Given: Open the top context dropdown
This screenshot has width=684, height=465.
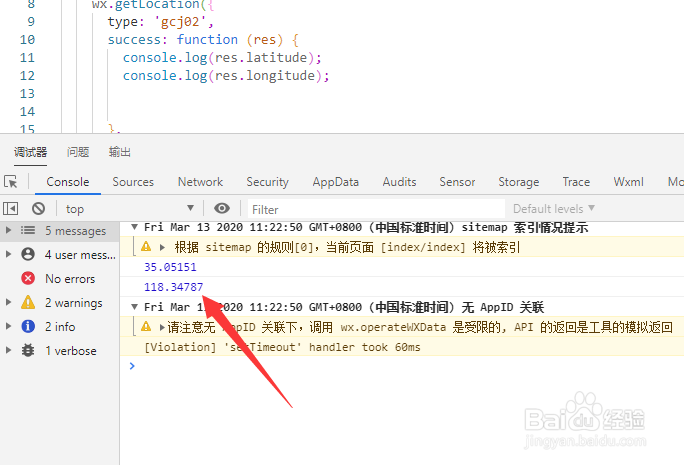Looking at the screenshot, I should coord(130,209).
